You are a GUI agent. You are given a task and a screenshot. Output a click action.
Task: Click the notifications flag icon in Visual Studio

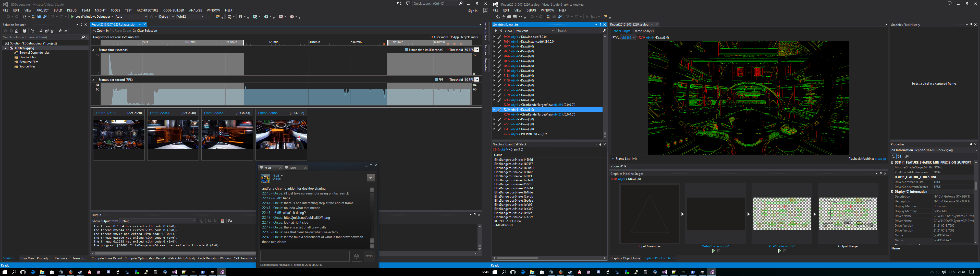tap(399, 3)
